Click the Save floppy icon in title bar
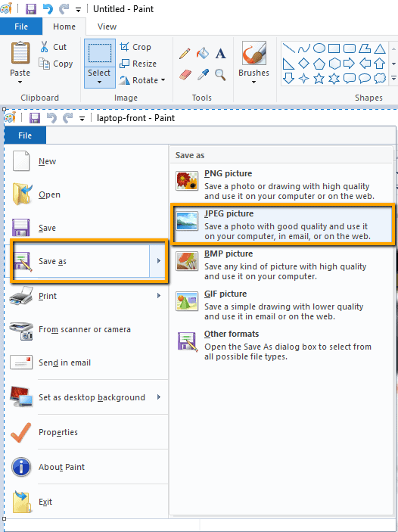The height and width of the screenshot is (532, 398). point(31,9)
